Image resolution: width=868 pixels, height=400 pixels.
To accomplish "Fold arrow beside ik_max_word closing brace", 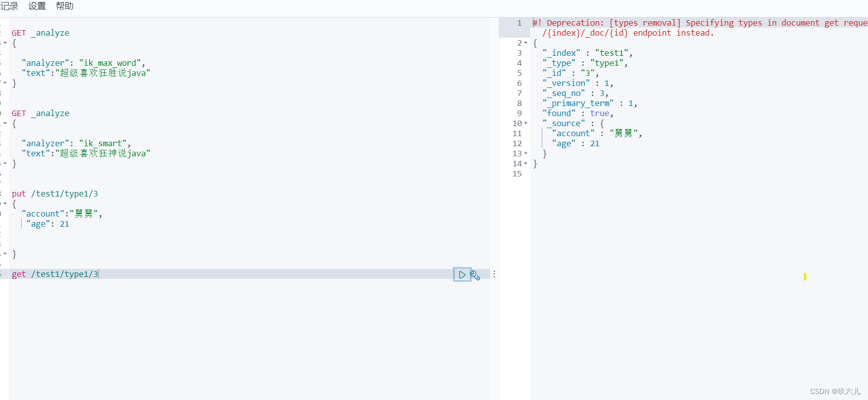I will (x=5, y=83).
